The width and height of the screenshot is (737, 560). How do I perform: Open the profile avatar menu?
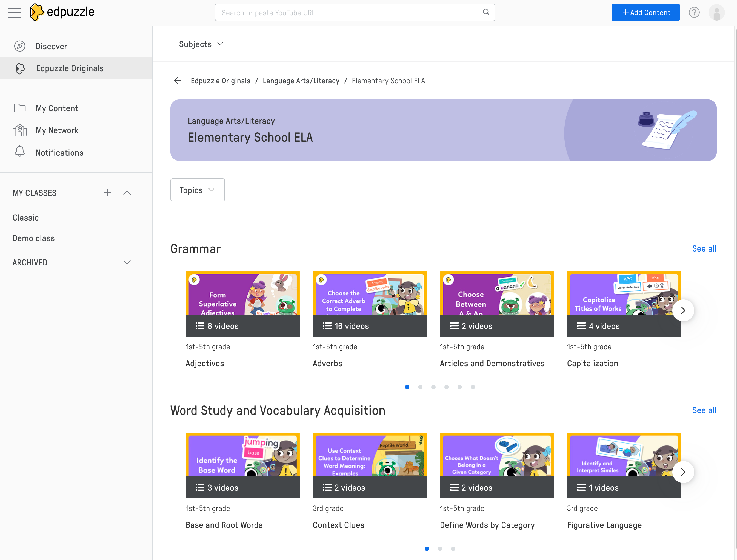[x=717, y=12]
